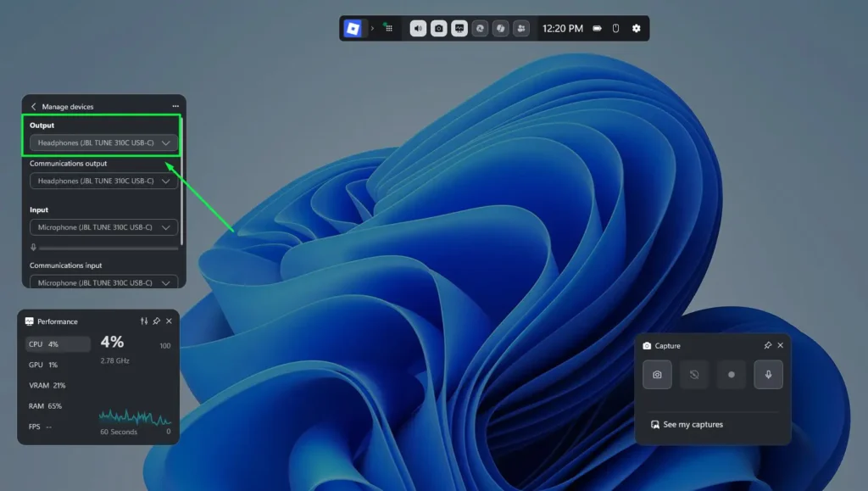Start recording with the record button
This screenshot has height=491, width=868.
click(x=732, y=375)
